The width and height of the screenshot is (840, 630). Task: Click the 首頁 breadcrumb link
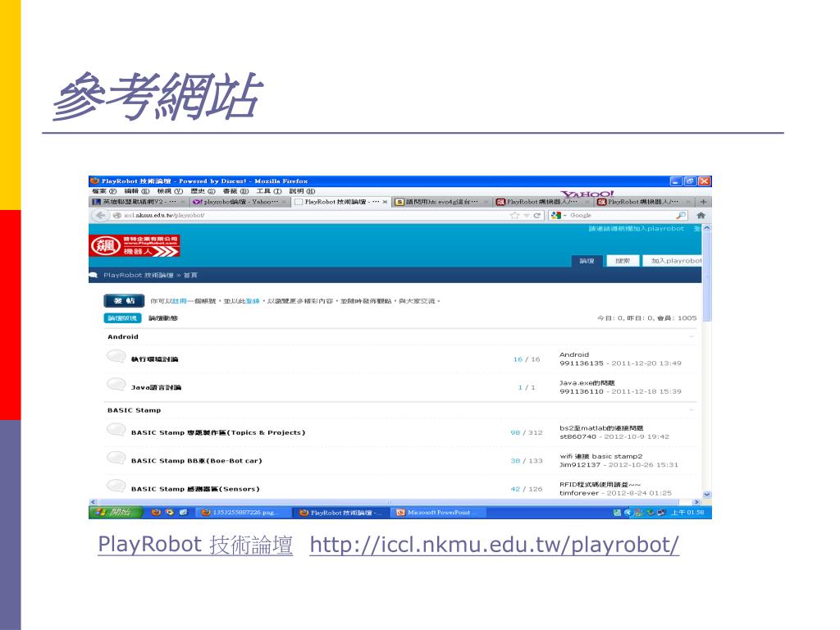190,276
